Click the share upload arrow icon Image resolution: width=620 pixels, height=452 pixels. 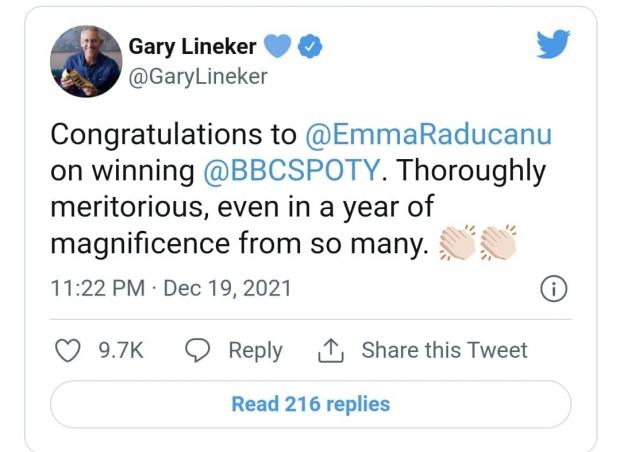point(329,349)
